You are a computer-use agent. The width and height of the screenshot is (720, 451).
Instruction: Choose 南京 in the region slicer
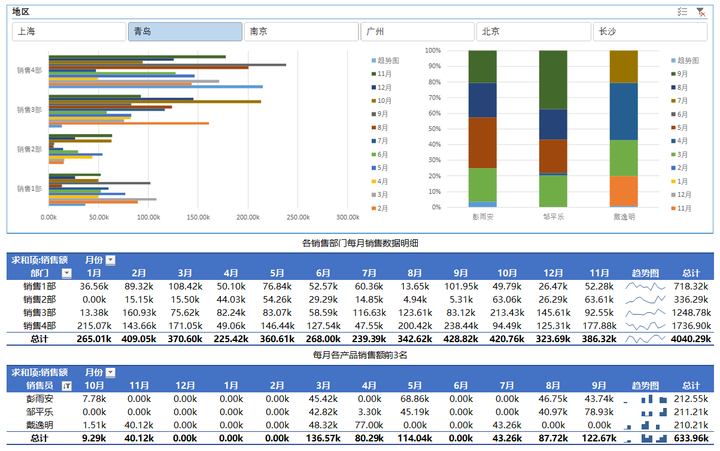coord(301,32)
